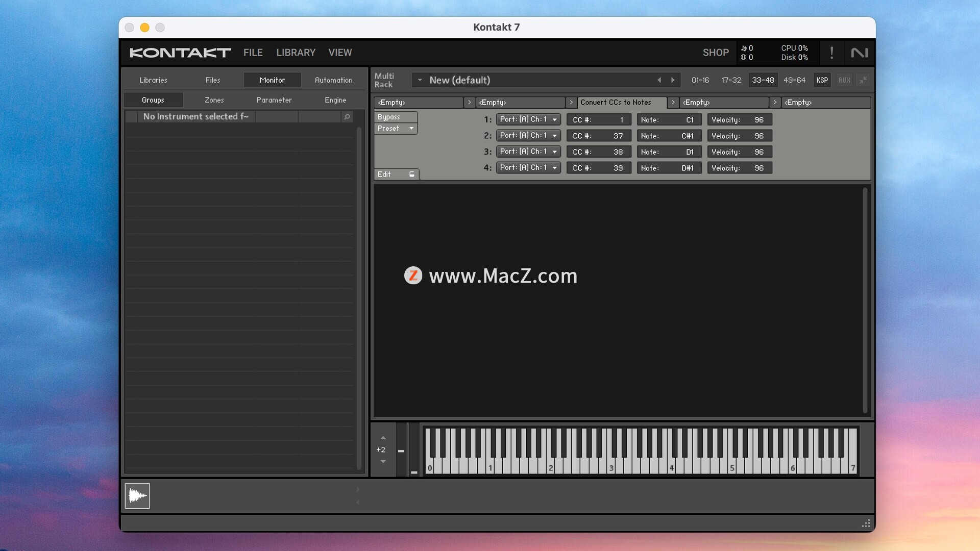Click the monitor list vertical scrollbar
Viewport: 980px width, 551px height.
pyautogui.click(x=359, y=298)
